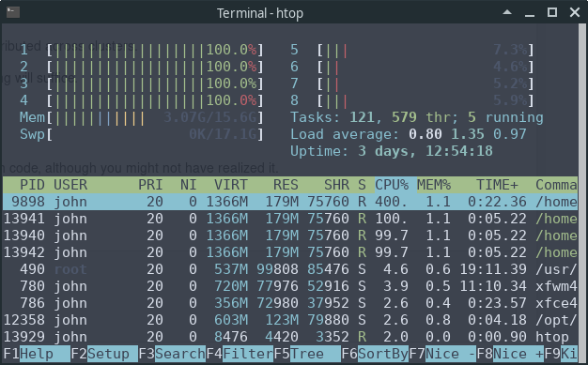Viewport: 588px width, 365px height.
Task: Click F8 Nice + to raise niceness
Action: (x=510, y=354)
